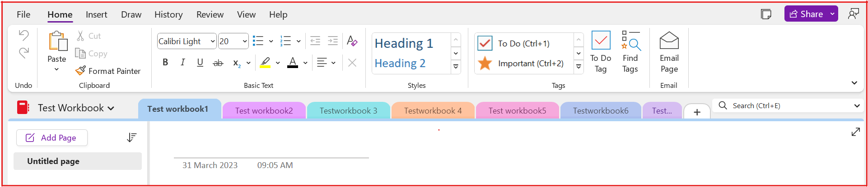This screenshot has width=868, height=187.
Task: Click the Paste clipboard icon
Action: pos(58,41)
